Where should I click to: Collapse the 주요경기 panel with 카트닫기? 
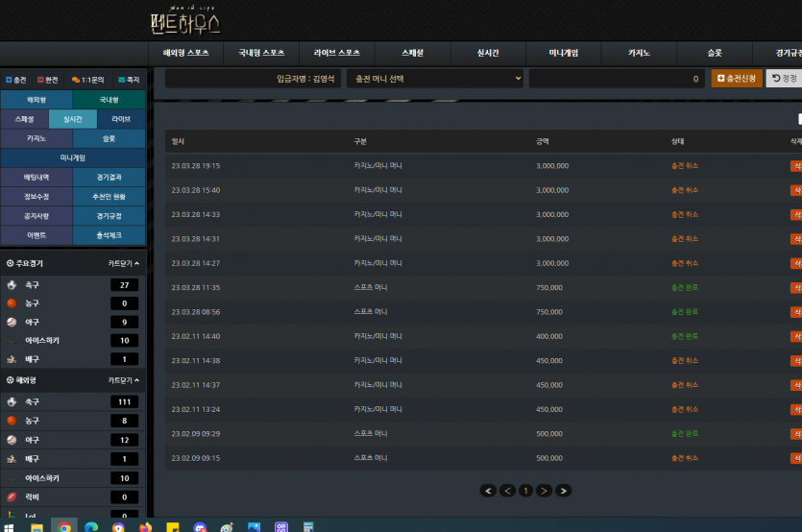click(x=123, y=263)
